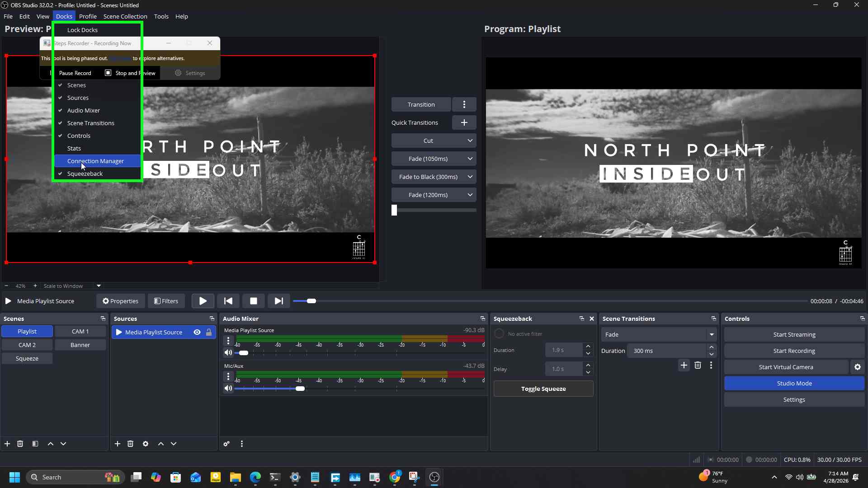Increase scene transition Duration 300 ms
The width and height of the screenshot is (868, 488).
point(712,347)
